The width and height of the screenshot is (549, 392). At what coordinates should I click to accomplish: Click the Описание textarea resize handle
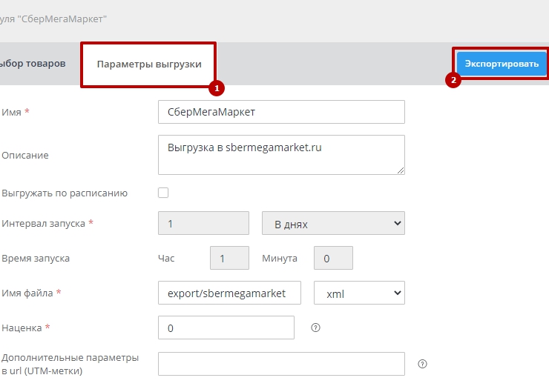pos(401,170)
